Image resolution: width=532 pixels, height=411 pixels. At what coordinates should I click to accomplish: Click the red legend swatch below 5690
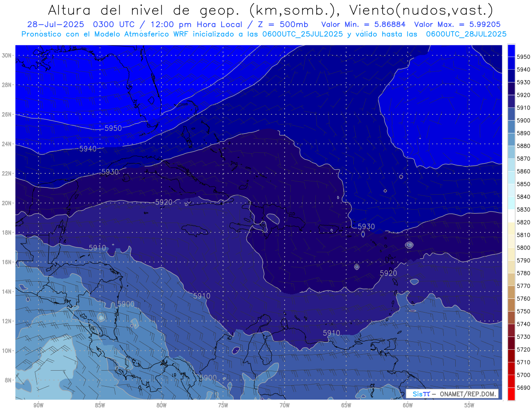(x=511, y=394)
